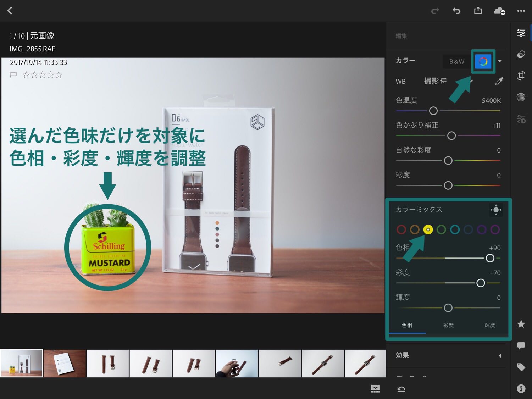The width and height of the screenshot is (532, 399).
Task: Tap the back arrow to leave editing
Action: click(x=10, y=11)
